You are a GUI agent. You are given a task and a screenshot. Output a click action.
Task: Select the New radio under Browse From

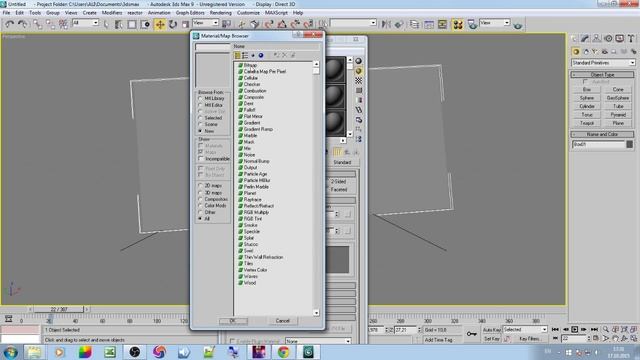click(x=200, y=131)
